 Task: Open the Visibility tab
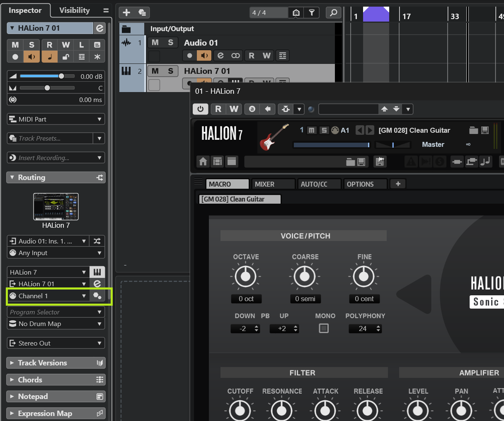coord(74,10)
